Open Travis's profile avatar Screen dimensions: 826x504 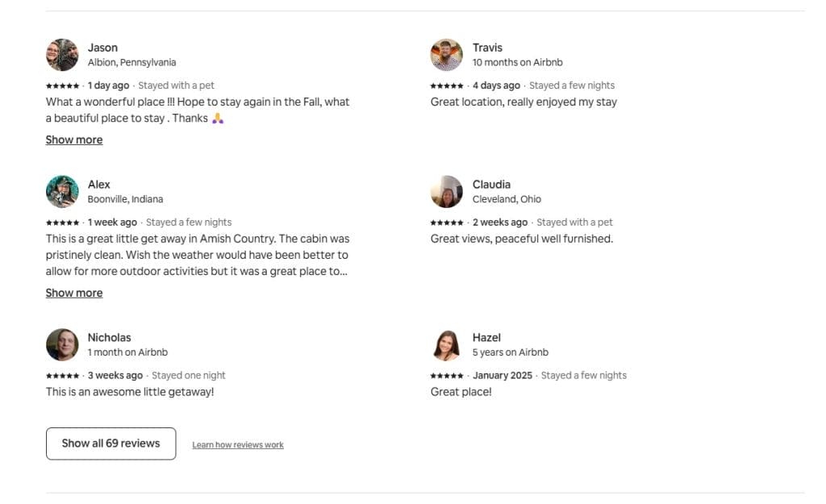click(447, 55)
